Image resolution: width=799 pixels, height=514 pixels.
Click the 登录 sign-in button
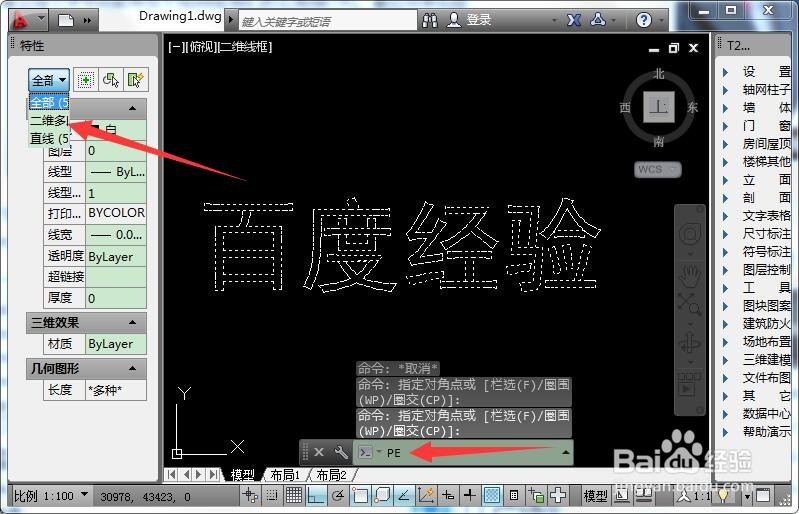(x=469, y=20)
